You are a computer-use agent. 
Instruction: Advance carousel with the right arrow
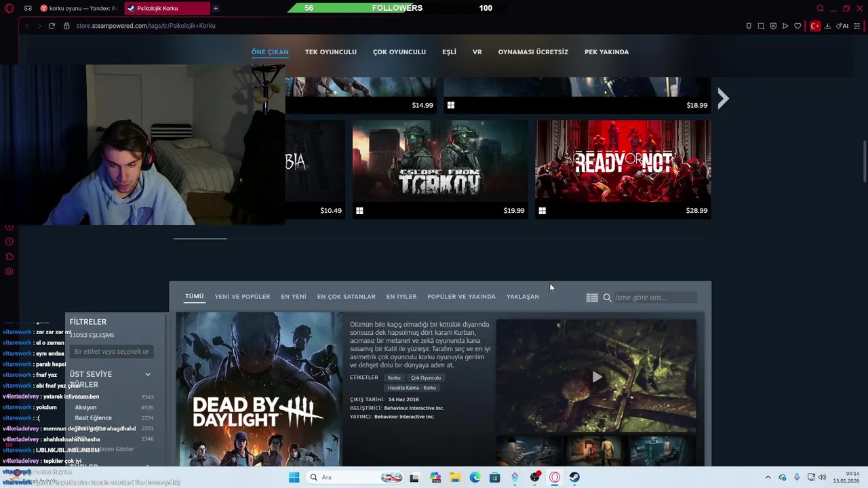723,99
